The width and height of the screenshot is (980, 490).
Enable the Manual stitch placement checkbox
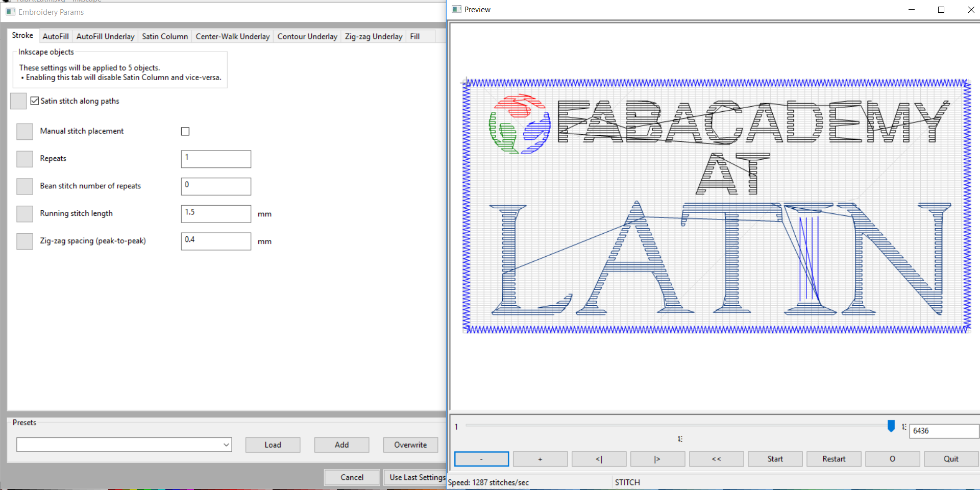point(185,132)
